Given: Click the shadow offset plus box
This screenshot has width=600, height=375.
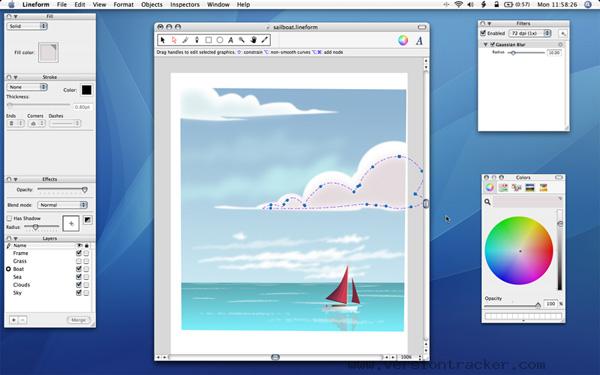Looking at the screenshot, I should (71, 223).
